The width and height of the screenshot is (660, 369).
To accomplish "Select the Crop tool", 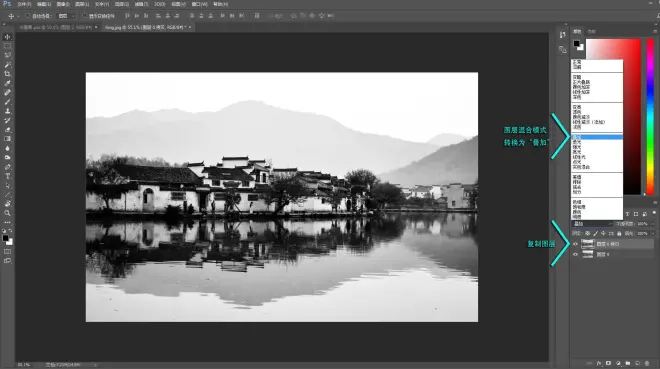I will coord(8,74).
